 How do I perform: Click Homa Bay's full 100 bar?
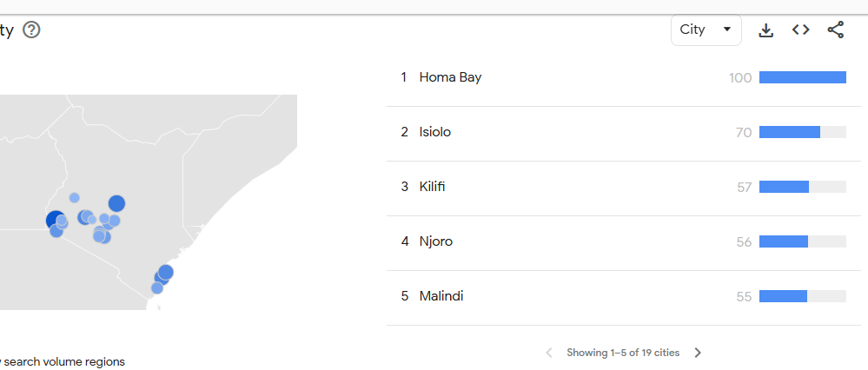[x=802, y=77]
